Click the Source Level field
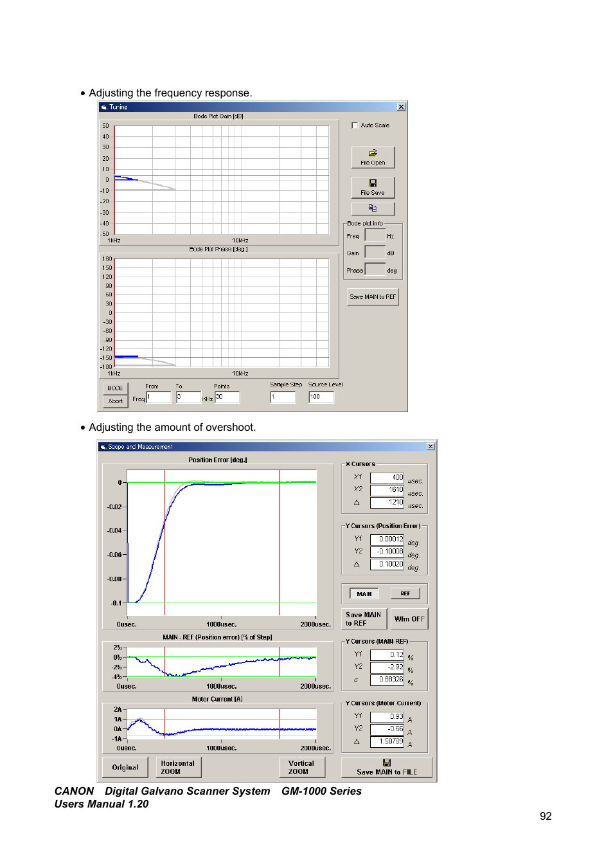 pyautogui.click(x=321, y=397)
